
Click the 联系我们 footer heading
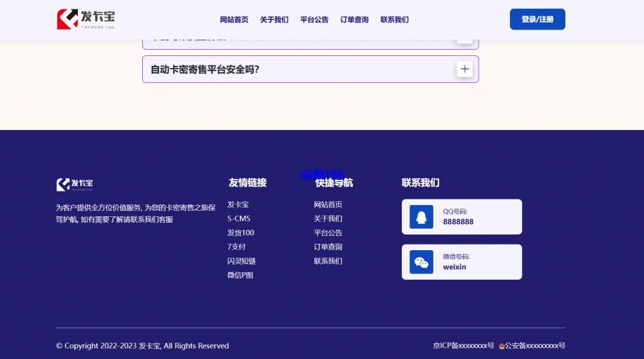tap(421, 183)
